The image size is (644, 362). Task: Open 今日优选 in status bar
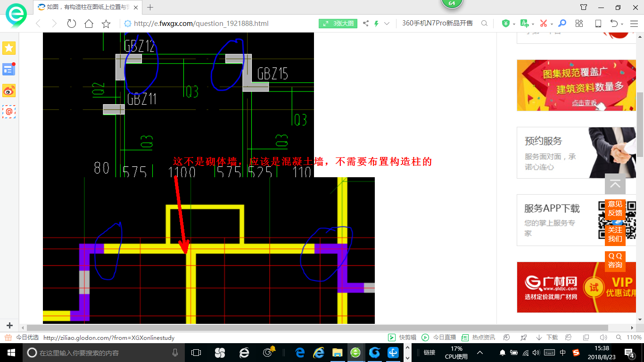pyautogui.click(x=22, y=337)
